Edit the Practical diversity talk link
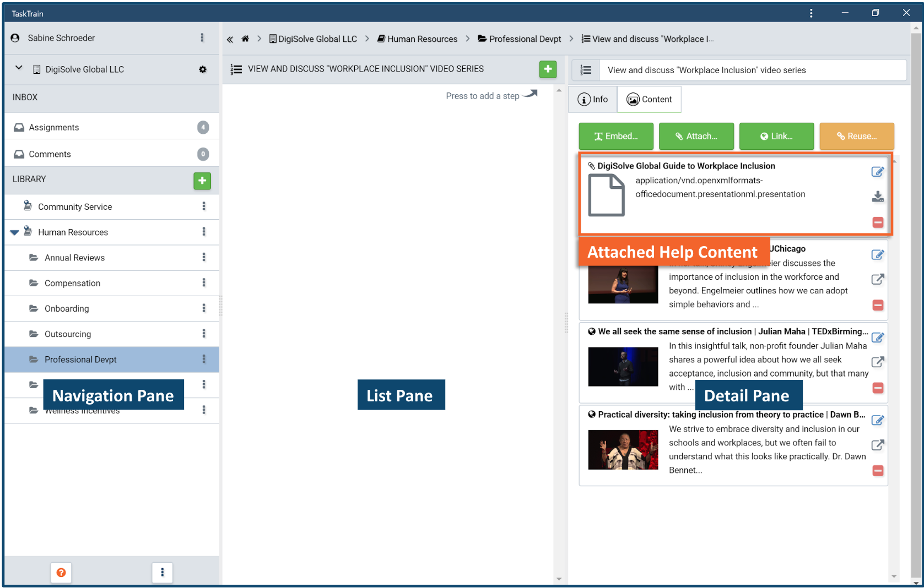 click(x=878, y=421)
